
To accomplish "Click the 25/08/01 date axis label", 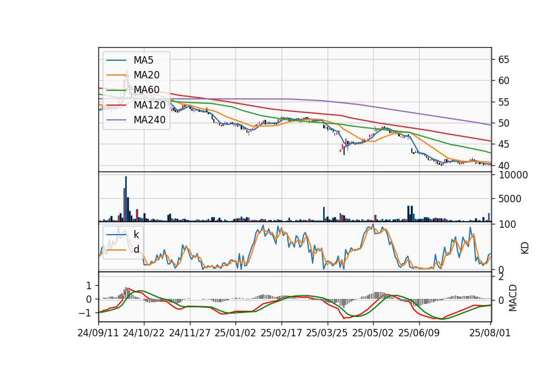I will (490, 333).
